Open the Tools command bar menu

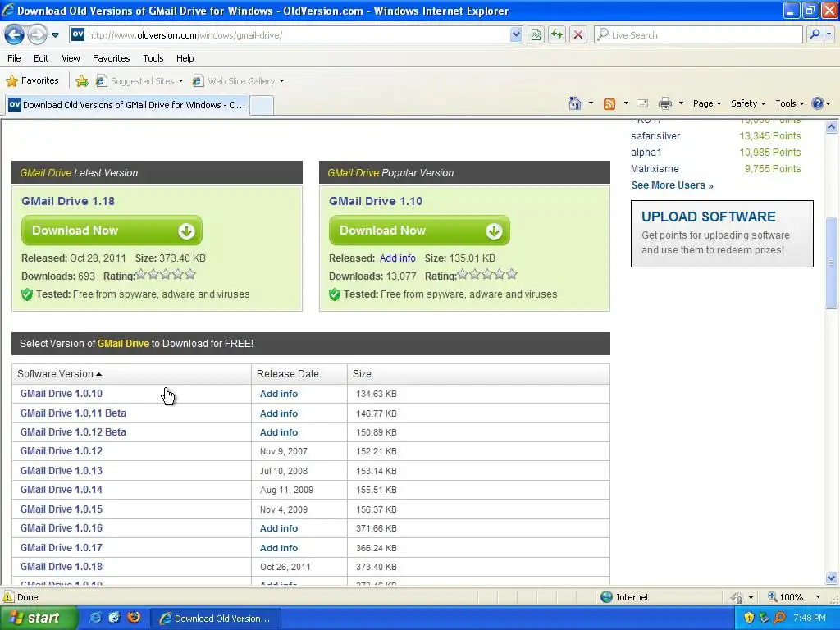789,103
